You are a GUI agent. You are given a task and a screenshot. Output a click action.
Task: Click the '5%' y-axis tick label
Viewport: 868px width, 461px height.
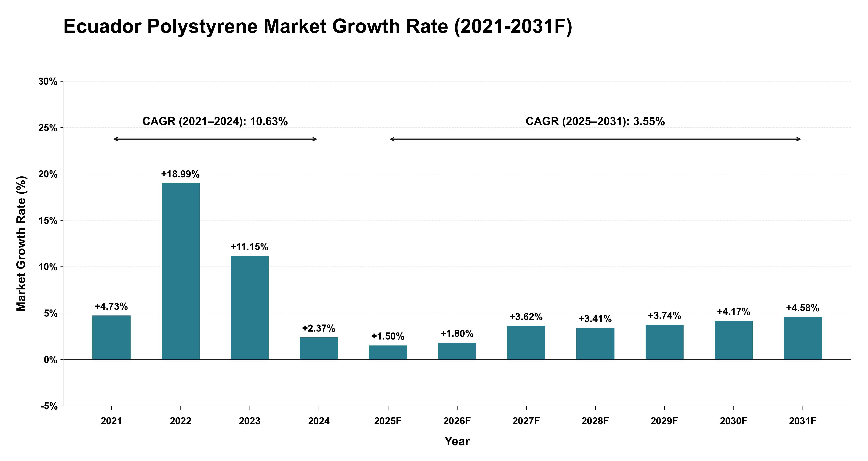[x=51, y=313]
